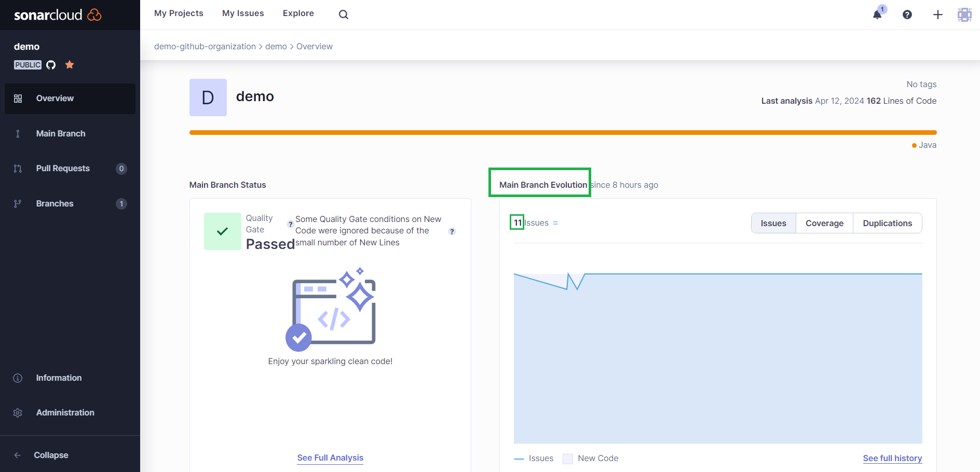The width and height of the screenshot is (980, 472).
Task: Click the See Full Analysis link
Action: (x=330, y=457)
